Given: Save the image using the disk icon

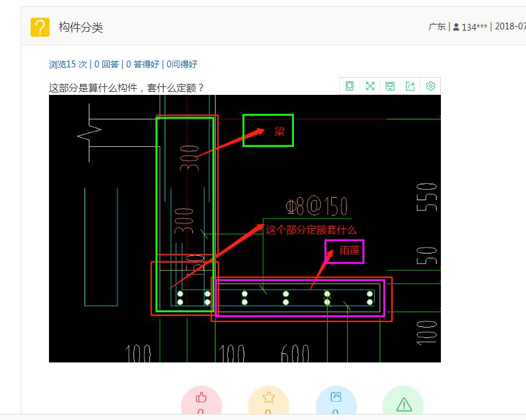Looking at the screenshot, I should pos(390,86).
